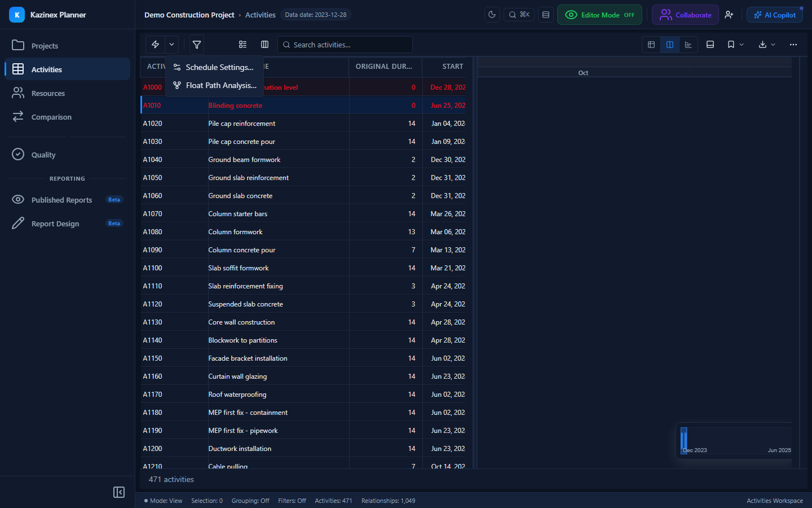Open Report Design page
This screenshot has width=812, height=508.
pyautogui.click(x=67, y=224)
